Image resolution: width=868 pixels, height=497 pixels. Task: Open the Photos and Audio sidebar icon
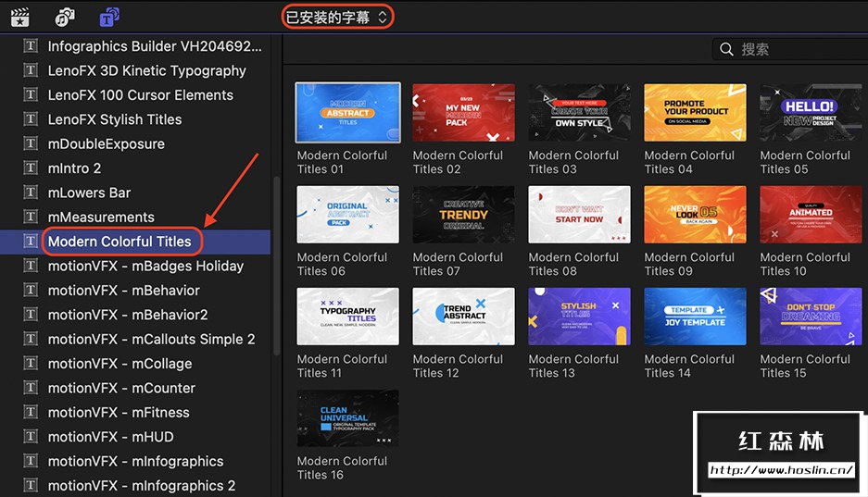click(x=65, y=18)
